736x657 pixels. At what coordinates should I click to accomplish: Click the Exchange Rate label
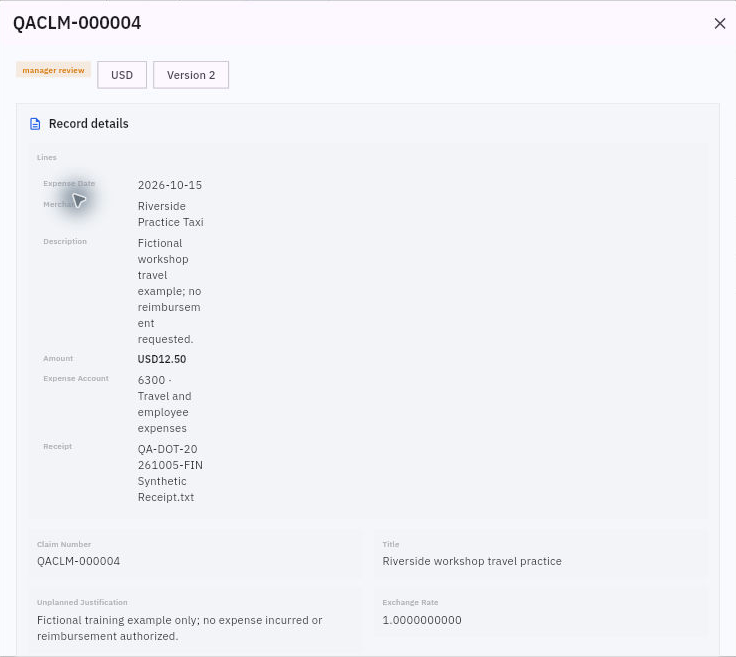410,602
